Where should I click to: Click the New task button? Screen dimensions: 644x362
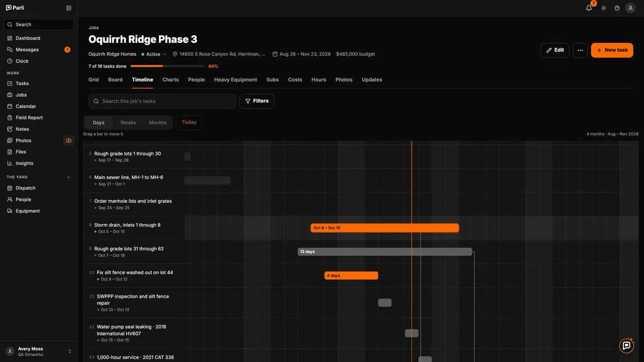[612, 50]
